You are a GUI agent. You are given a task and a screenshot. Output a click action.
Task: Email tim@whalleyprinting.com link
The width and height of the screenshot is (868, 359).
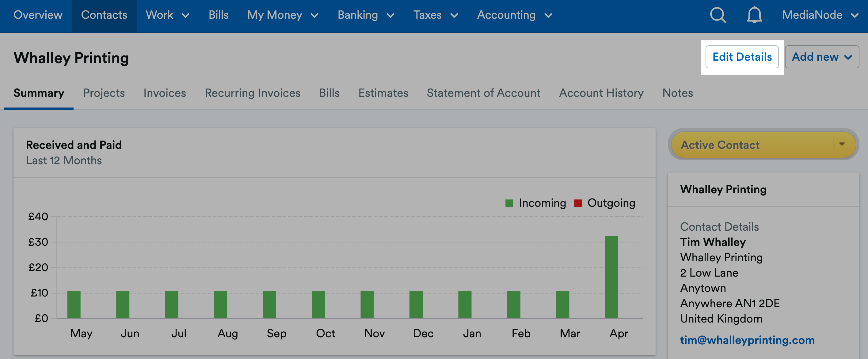click(747, 340)
